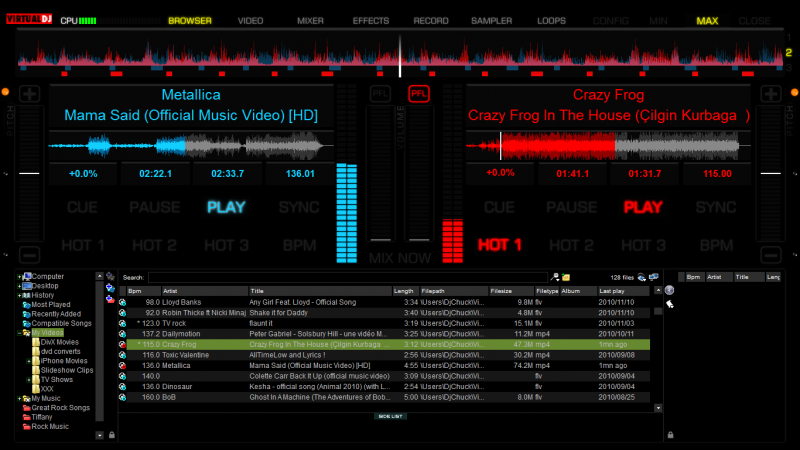Toggle the folder panel lock
Viewport: 800px width, 450px height.
(112, 435)
